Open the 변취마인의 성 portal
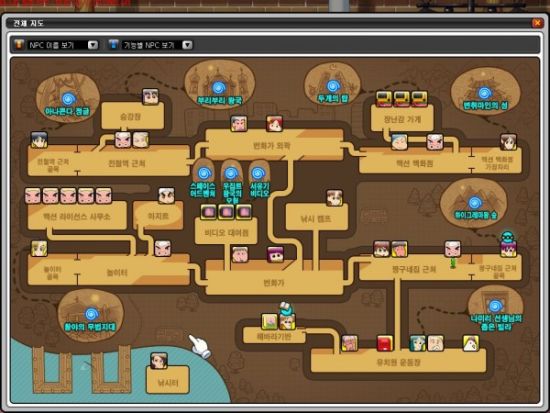 [x=485, y=93]
